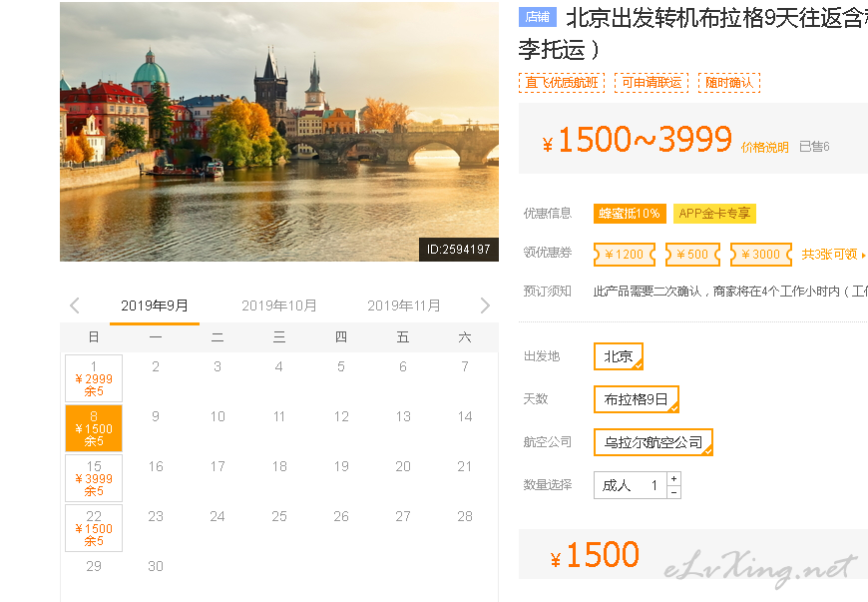The height and width of the screenshot is (602, 868).
Task: Claim the ¥3000 coupon
Action: 760,255
